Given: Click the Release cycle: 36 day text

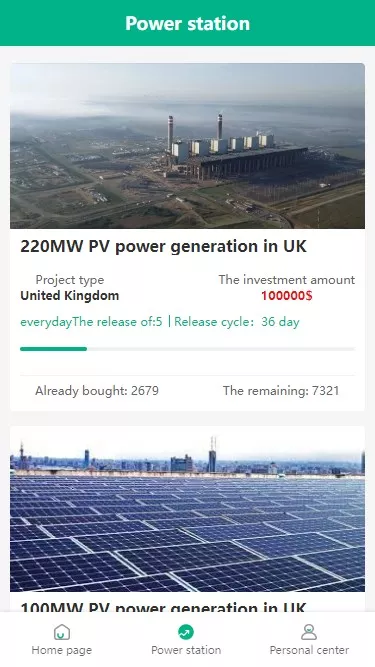Looking at the screenshot, I should (x=236, y=322).
